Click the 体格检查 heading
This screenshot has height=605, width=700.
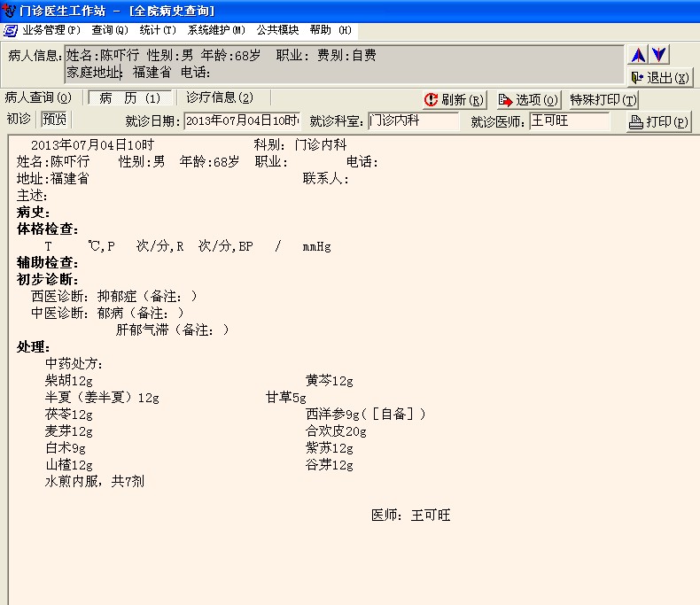point(47,229)
